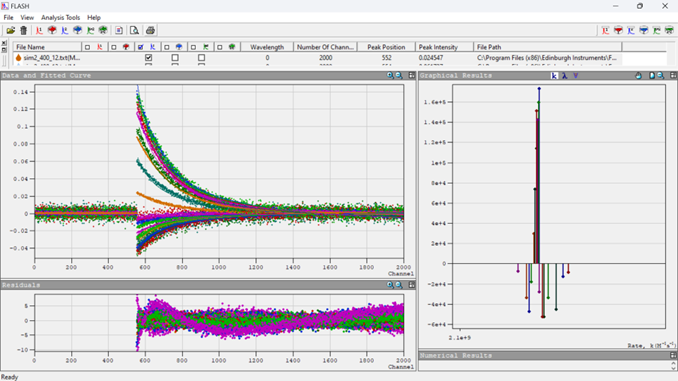Zoom out on Data and Fitted Curve plot
Screen dimensions: 678x381
(399, 75)
